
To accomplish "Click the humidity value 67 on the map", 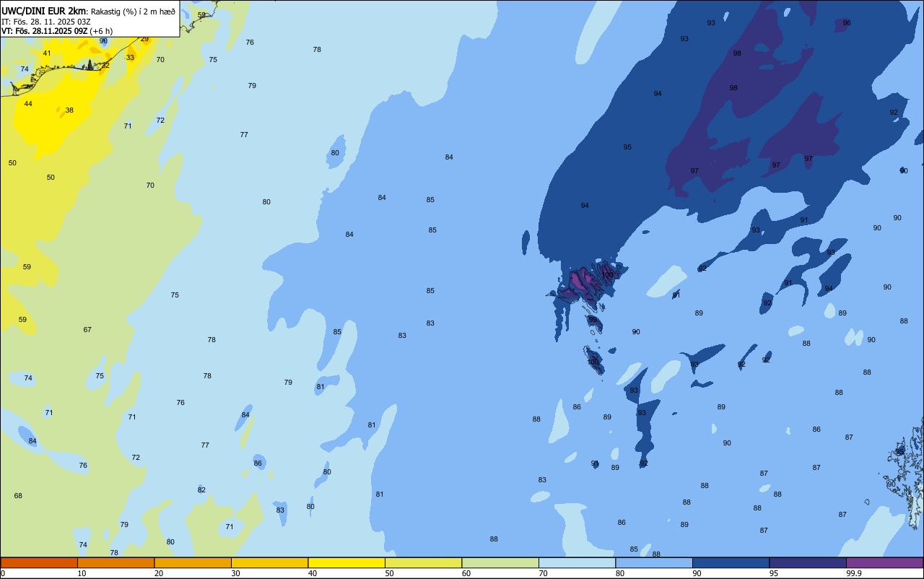I will (x=87, y=330).
